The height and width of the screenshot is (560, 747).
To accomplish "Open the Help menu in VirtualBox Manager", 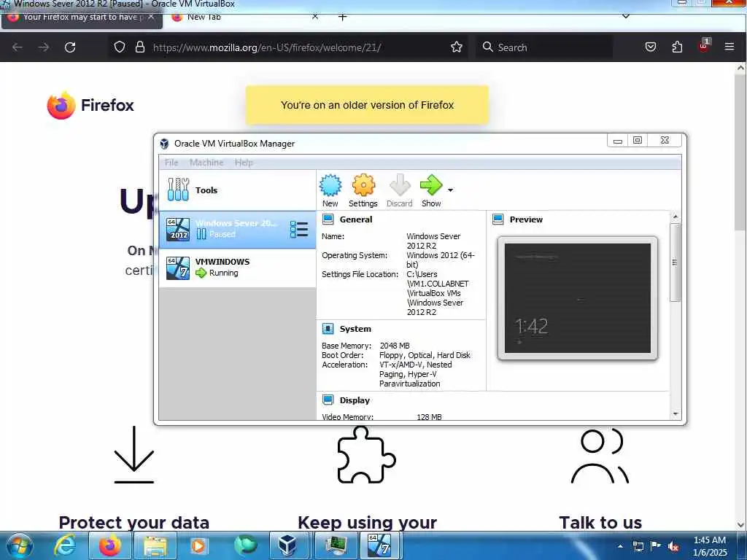I will pos(244,163).
